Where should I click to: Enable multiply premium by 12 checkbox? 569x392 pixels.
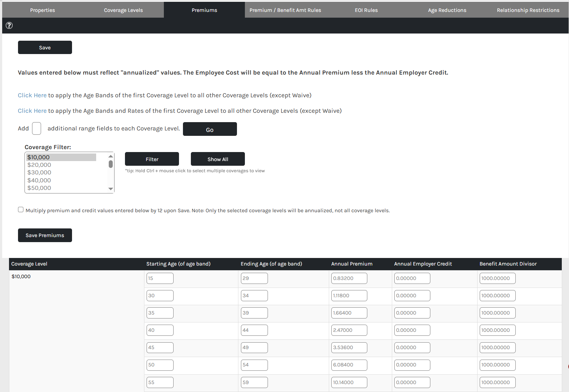pos(21,210)
